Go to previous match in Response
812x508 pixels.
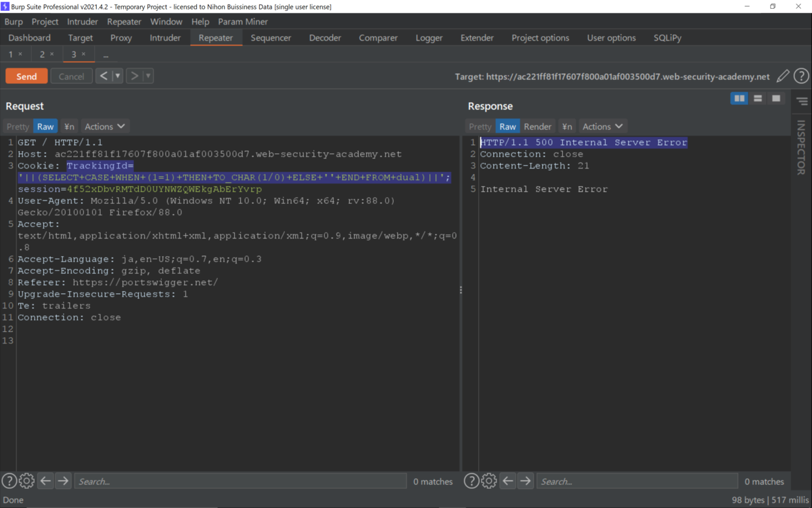tap(508, 481)
